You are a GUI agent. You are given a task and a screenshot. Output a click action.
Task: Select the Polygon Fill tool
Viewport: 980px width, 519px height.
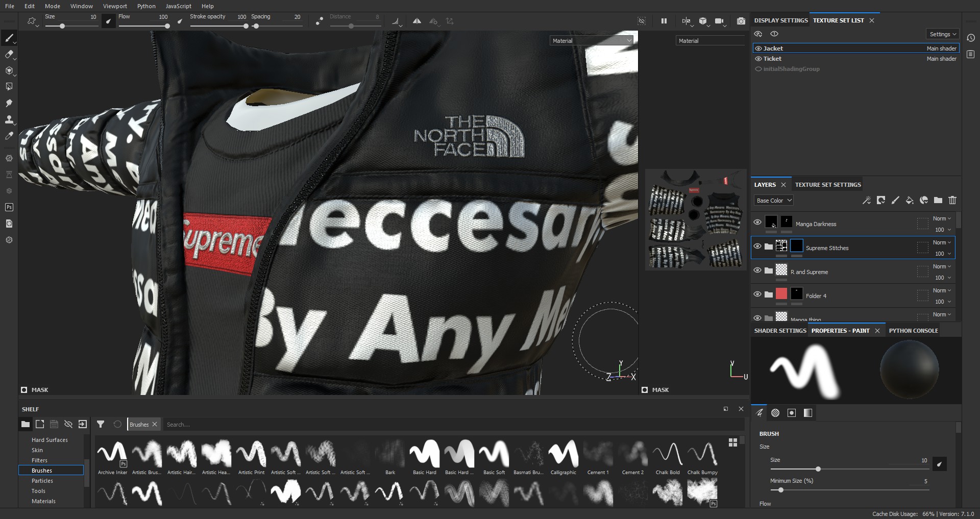click(9, 87)
